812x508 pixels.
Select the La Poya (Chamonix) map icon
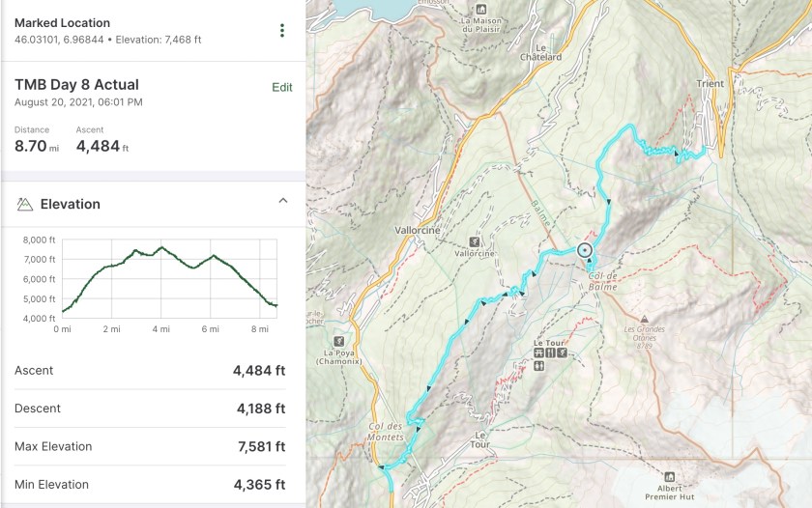(338, 341)
